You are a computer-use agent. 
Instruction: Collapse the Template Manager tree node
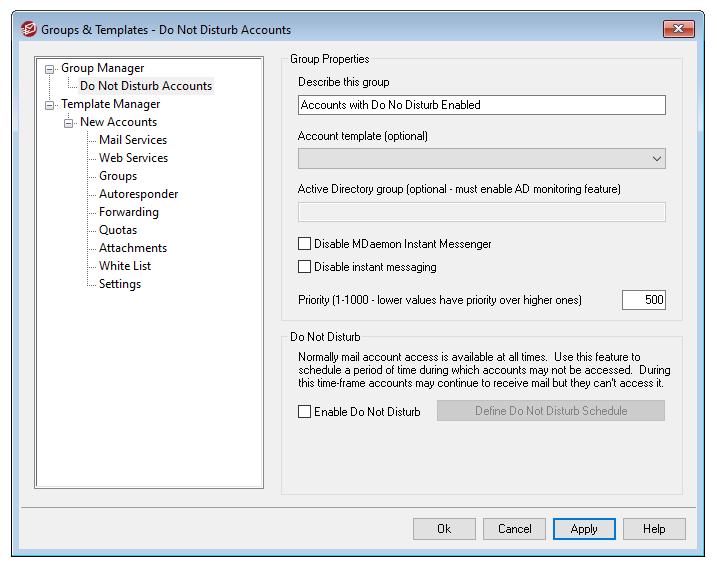[x=49, y=106]
